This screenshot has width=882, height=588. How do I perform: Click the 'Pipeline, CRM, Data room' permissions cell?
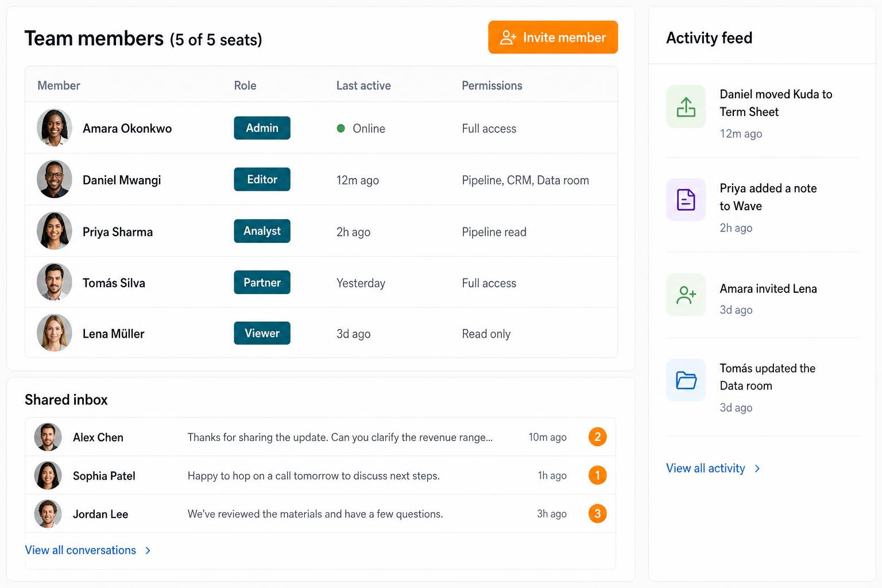525,180
